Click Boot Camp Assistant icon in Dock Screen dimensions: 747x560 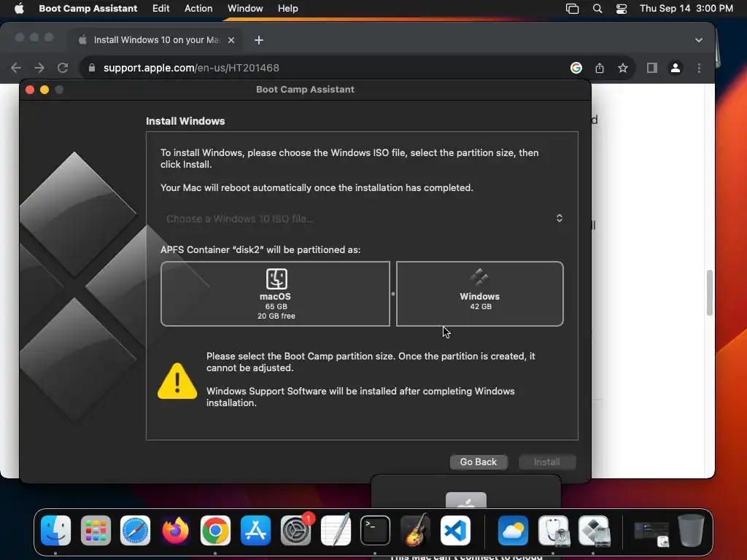coord(594,531)
